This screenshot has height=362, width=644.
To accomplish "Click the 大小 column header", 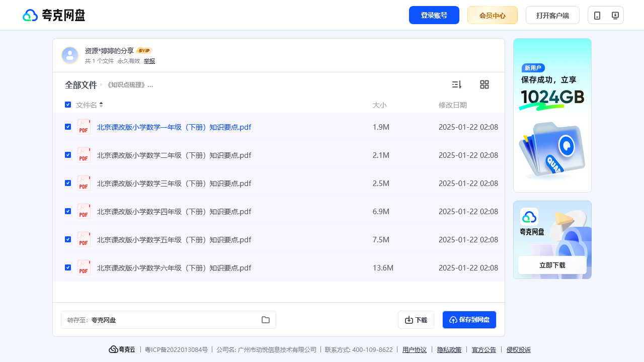I will click(379, 105).
